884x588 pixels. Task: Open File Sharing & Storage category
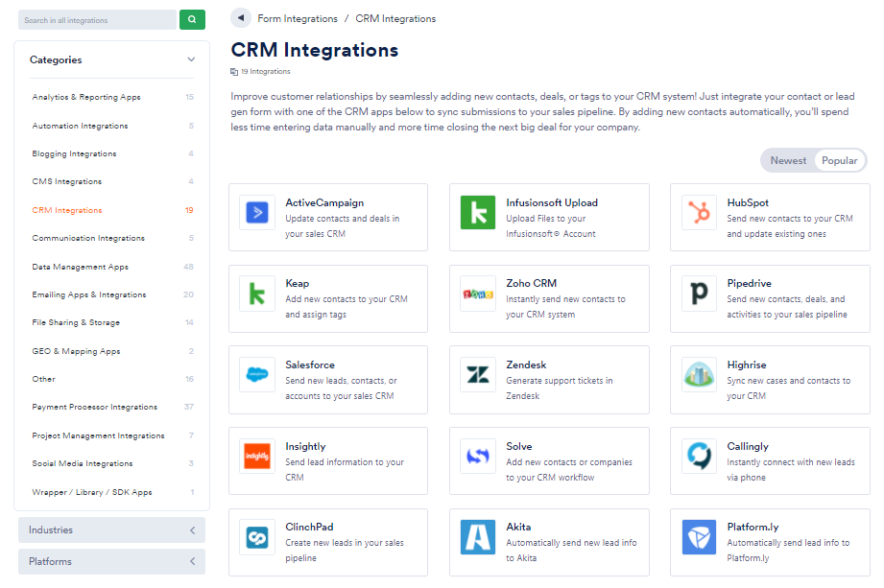(111, 322)
